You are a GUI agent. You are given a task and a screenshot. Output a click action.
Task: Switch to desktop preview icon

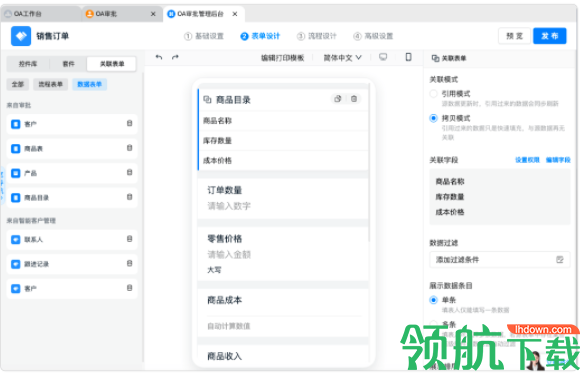pyautogui.click(x=383, y=57)
